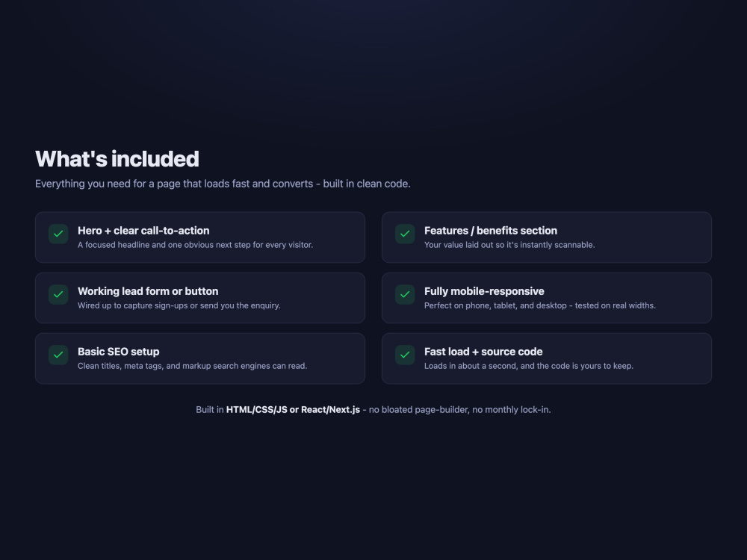Screen dimensions: 747x560
Task: Select the "Basic SEO setup" card title
Action: coord(119,352)
